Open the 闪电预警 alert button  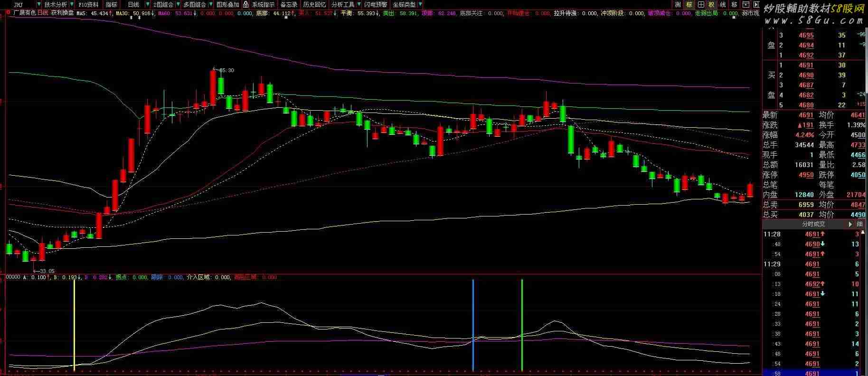pyautogui.click(x=376, y=4)
